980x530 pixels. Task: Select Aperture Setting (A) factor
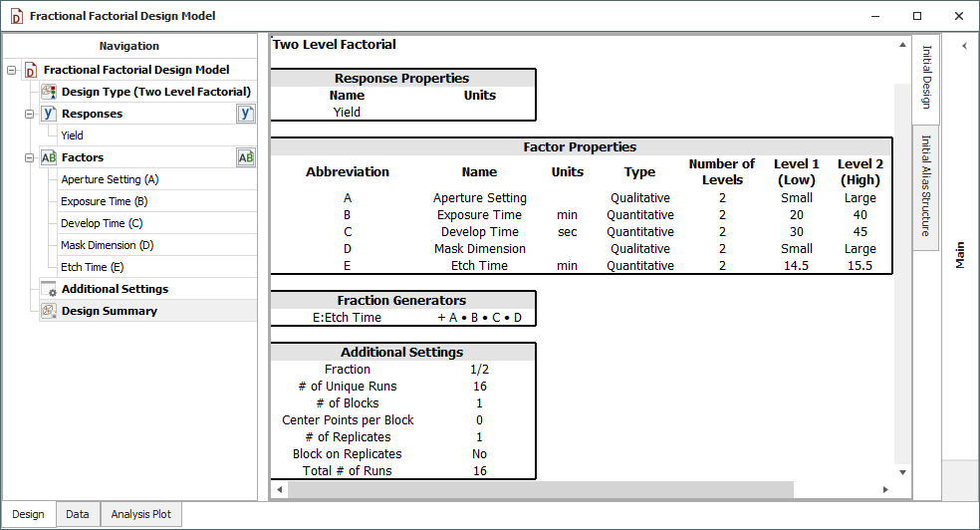pos(110,179)
